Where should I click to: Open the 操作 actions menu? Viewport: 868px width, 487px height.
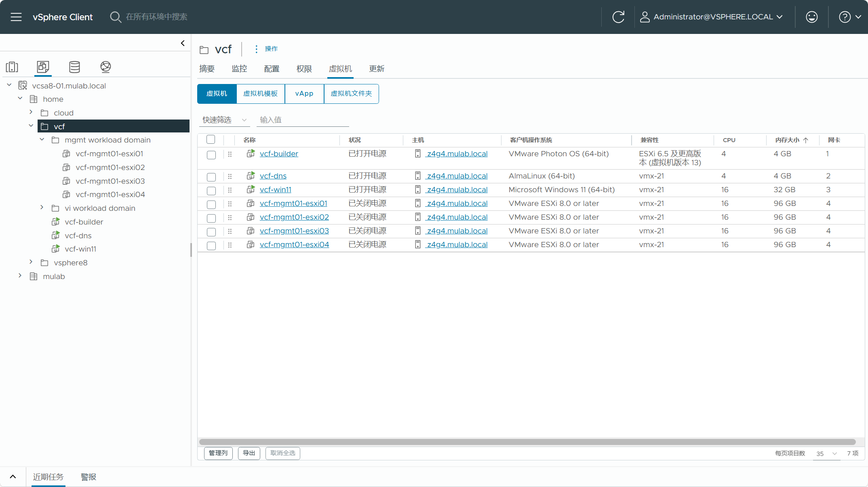(271, 49)
